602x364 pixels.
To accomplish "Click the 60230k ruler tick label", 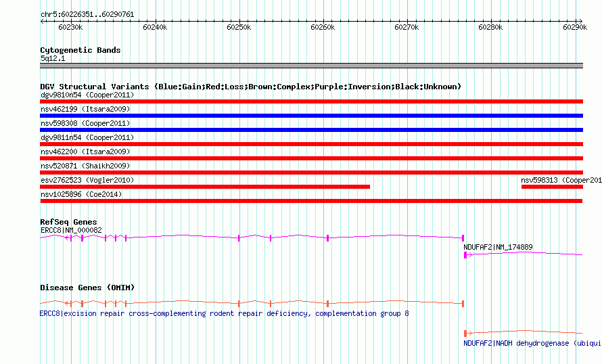I will [x=70, y=27].
